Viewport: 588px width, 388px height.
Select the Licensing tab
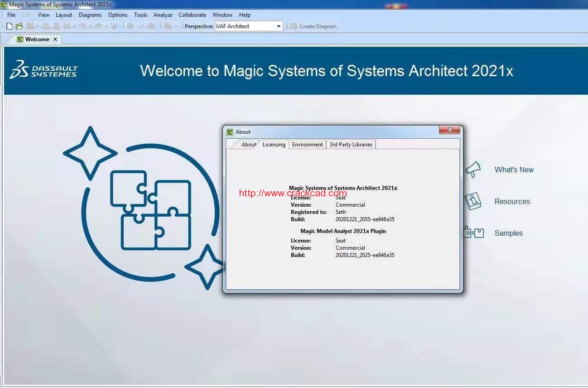(274, 145)
